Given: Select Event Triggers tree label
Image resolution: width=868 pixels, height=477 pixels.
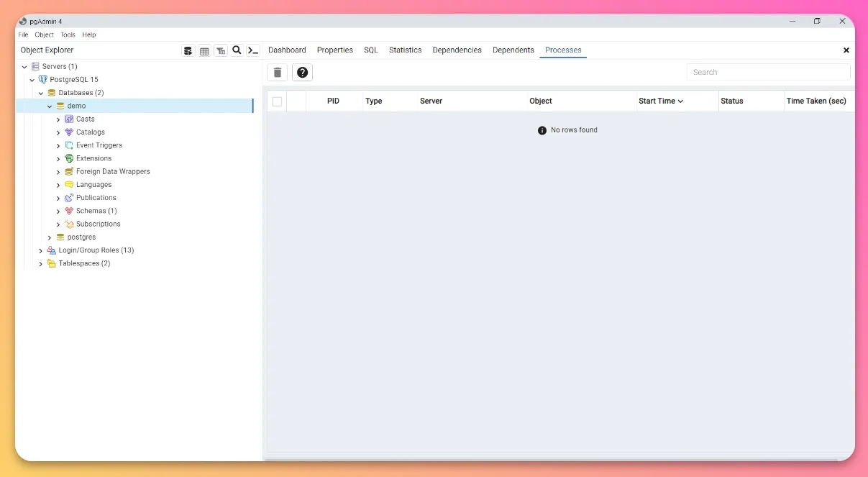Looking at the screenshot, I should coord(99,145).
